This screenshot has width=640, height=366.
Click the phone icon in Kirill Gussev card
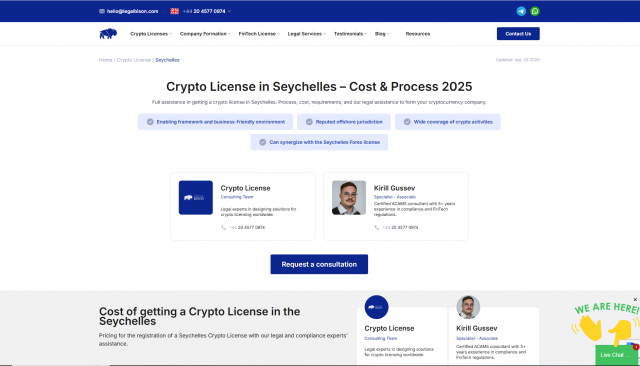377,228
